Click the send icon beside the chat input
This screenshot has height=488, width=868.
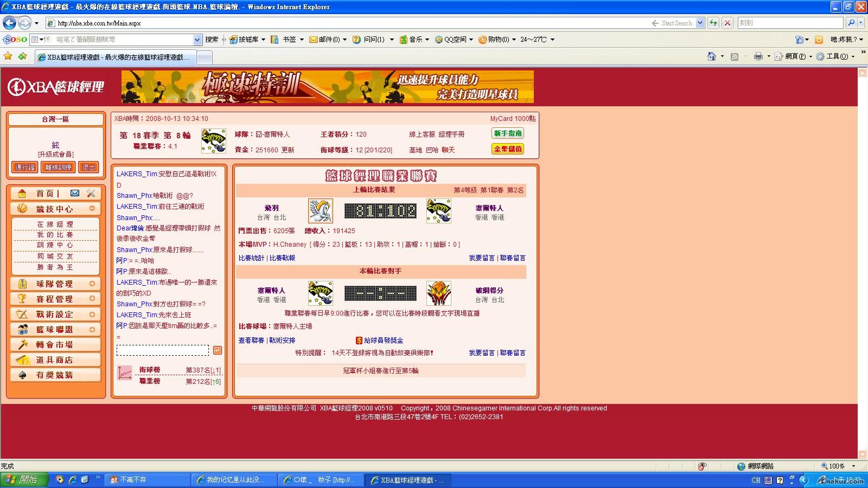coord(217,350)
